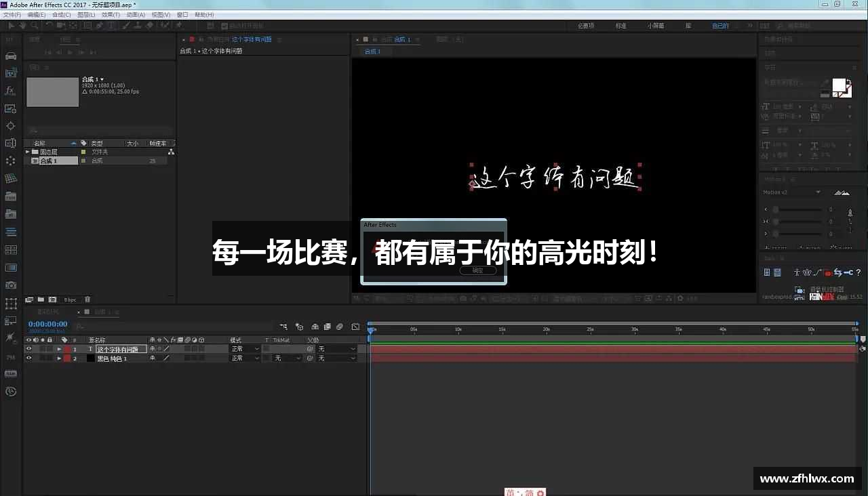Viewport: 868px width, 496px height.
Task: Click the Motion v2 mountain logo icon
Action: (x=842, y=192)
